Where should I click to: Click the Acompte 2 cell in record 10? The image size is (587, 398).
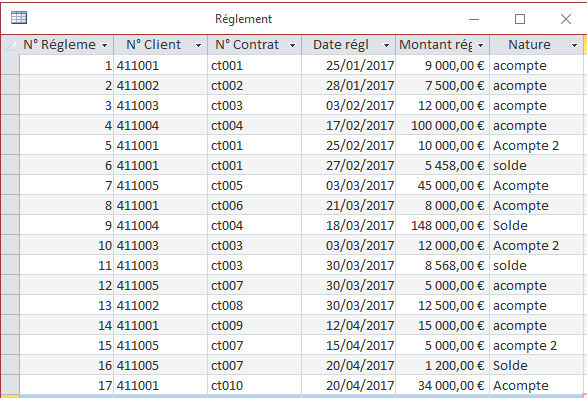coord(536,245)
